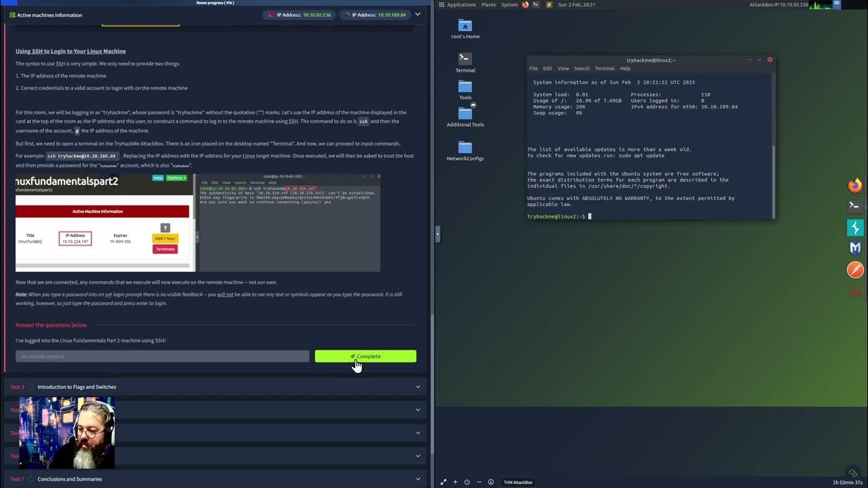Open the NetworkConfigs desktop folder
The width and height of the screenshot is (868, 488).
[465, 148]
